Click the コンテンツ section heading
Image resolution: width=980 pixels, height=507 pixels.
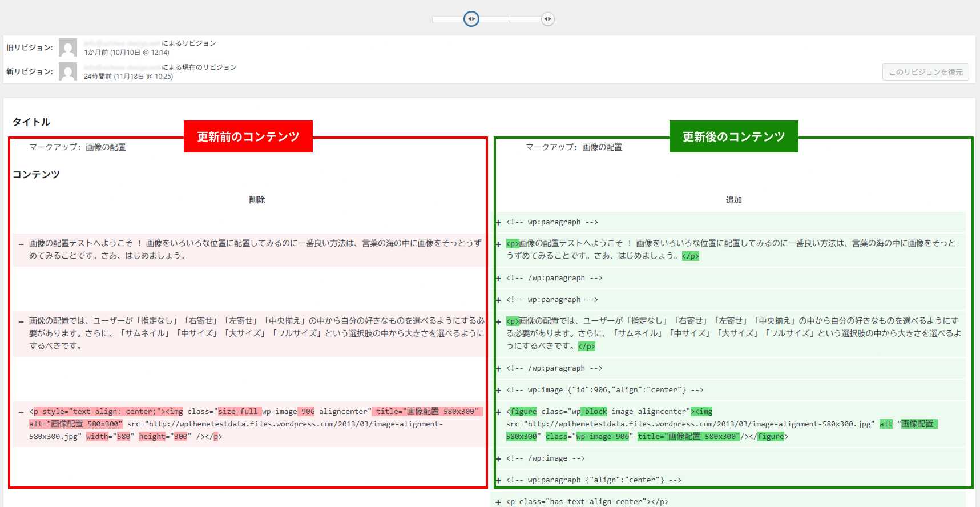click(36, 175)
